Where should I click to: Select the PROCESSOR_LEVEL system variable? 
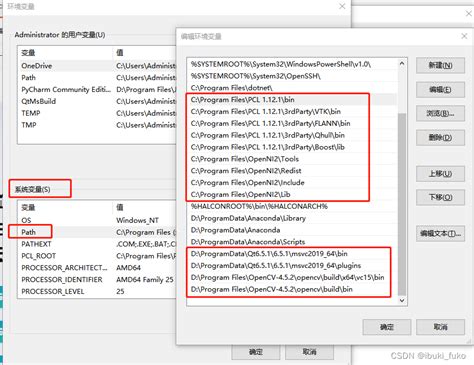click(x=97, y=291)
